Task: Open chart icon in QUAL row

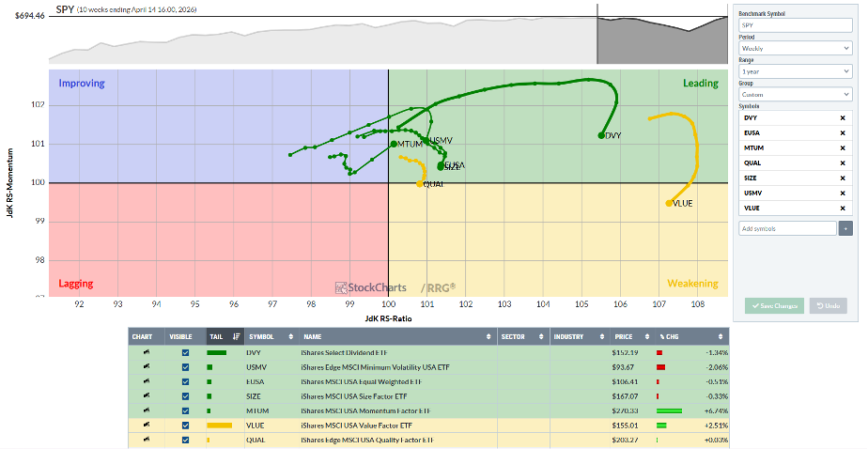Action: click(147, 441)
